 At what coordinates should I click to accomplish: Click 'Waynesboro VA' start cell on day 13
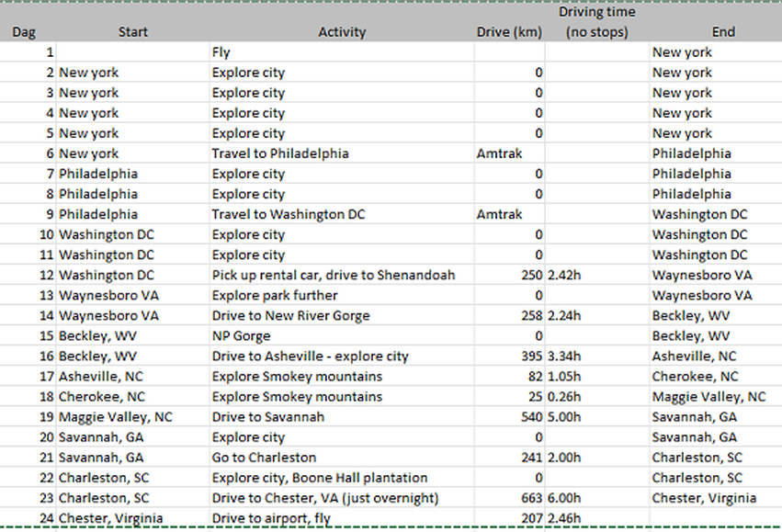click(132, 295)
